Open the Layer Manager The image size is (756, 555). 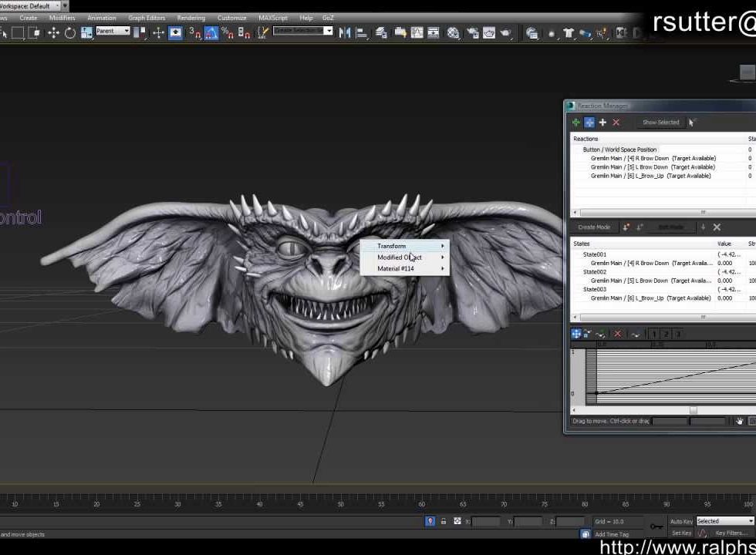click(x=381, y=32)
